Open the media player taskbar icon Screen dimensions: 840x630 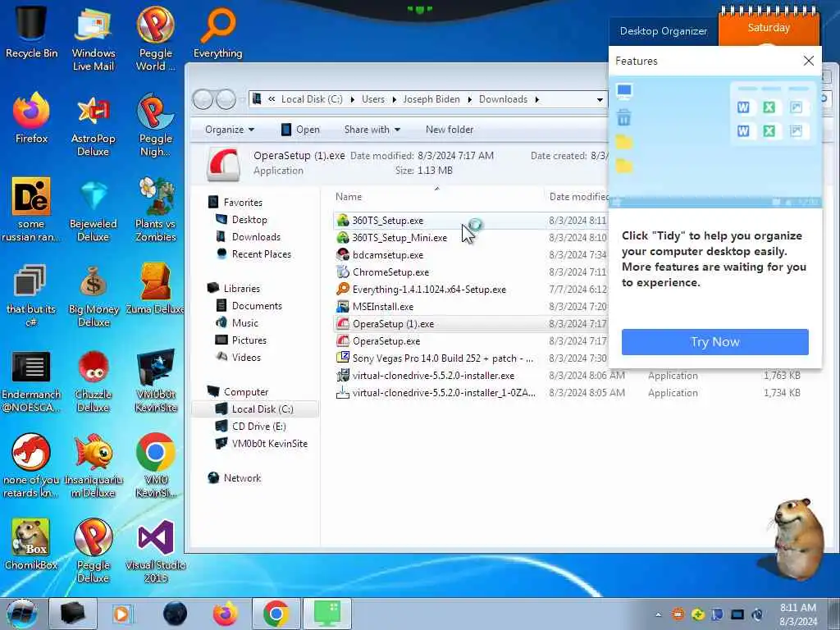tap(121, 614)
